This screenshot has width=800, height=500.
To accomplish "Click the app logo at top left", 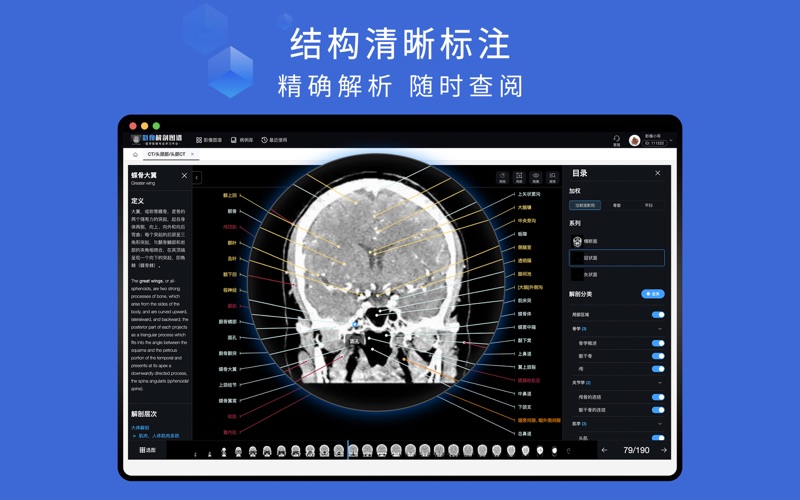I will click(x=157, y=139).
